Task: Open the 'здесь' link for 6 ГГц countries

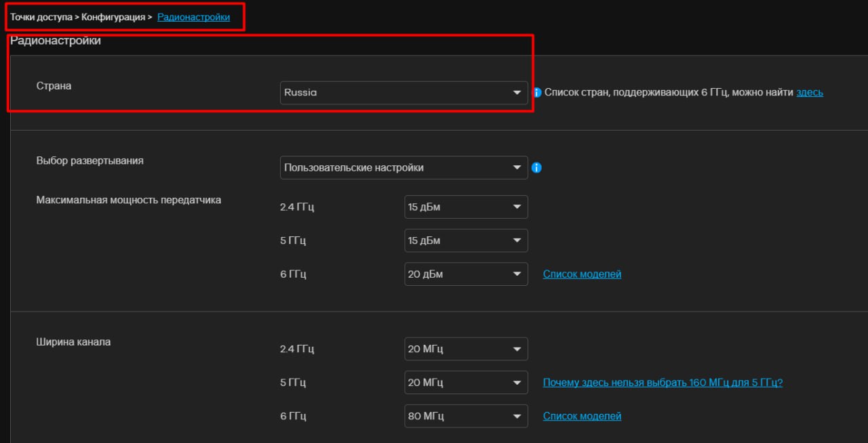Action: [810, 92]
